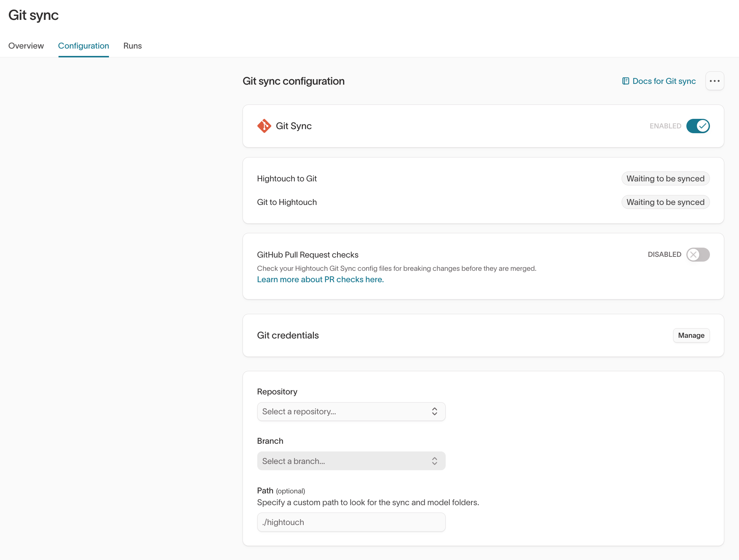Viewport: 739px width, 560px height.
Task: Open the Select a branch dropdown
Action: [351, 461]
